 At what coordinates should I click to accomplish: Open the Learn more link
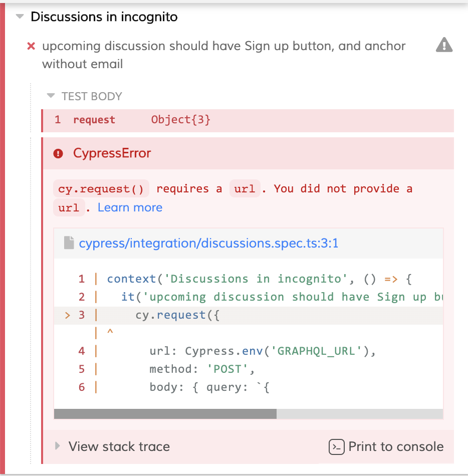tap(130, 207)
